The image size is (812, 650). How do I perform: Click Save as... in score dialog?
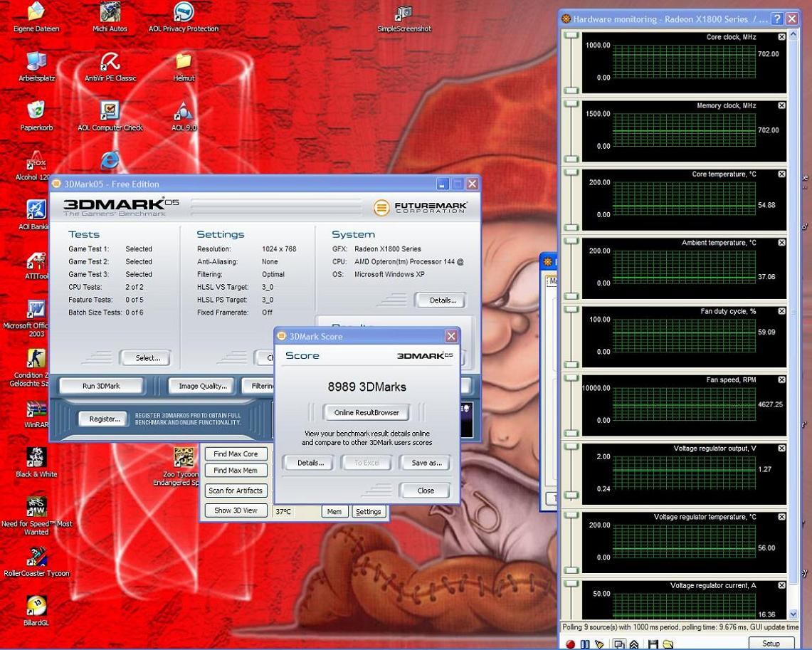coord(425,463)
